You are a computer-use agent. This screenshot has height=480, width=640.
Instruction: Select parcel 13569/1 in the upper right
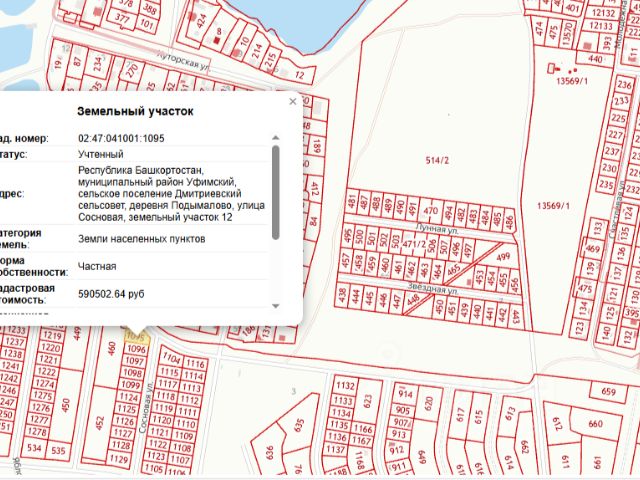tap(572, 81)
